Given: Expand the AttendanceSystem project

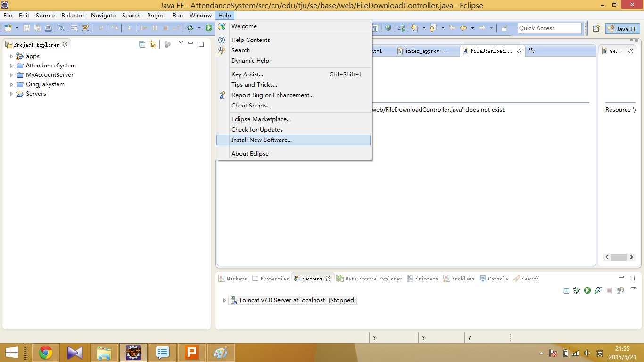Looking at the screenshot, I should (x=12, y=66).
